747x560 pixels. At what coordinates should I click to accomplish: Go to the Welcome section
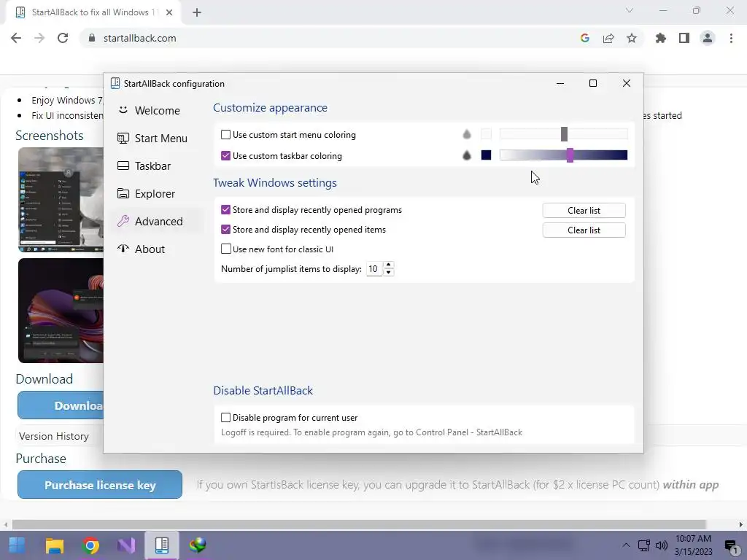click(x=158, y=111)
